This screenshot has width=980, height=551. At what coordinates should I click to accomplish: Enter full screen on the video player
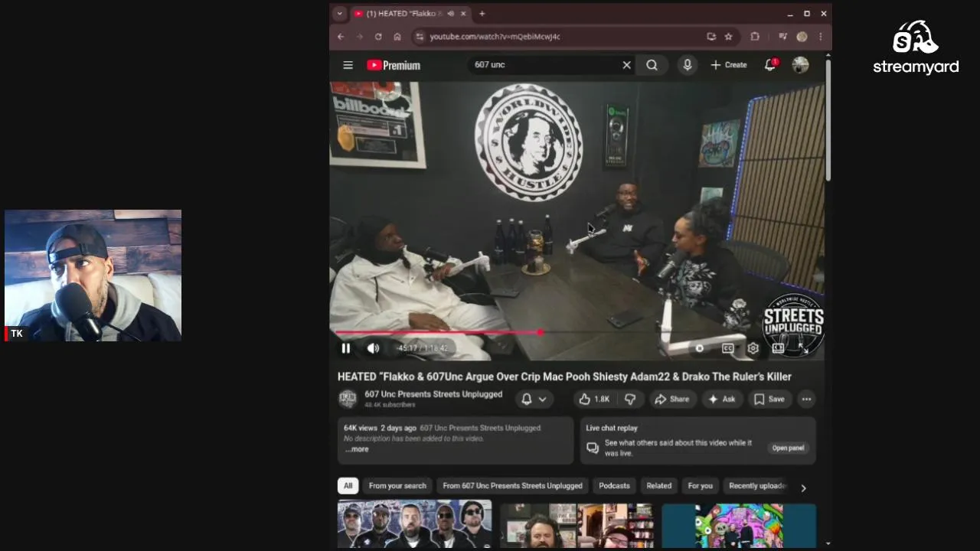pos(803,348)
